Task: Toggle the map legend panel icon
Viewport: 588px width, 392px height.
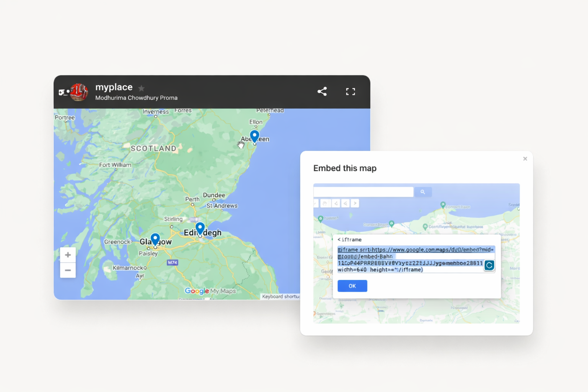Action: pyautogui.click(x=62, y=92)
